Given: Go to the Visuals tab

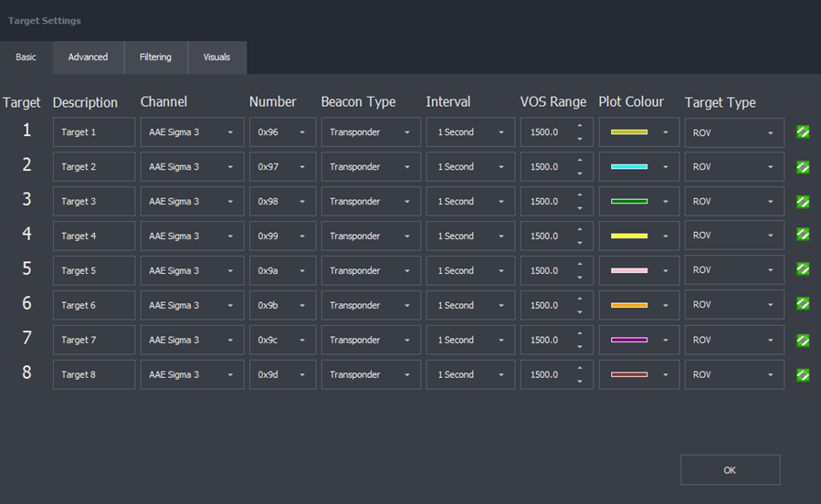Looking at the screenshot, I should point(216,58).
